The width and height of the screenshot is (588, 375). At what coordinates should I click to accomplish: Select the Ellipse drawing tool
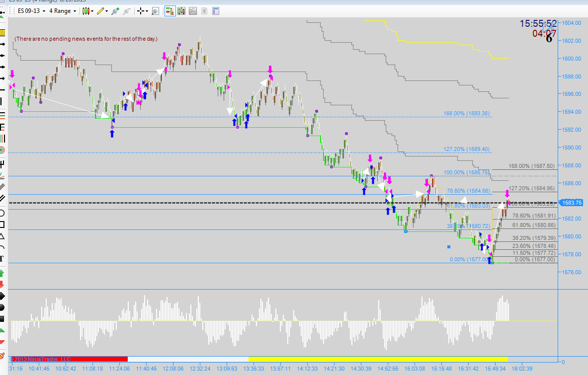[2, 213]
